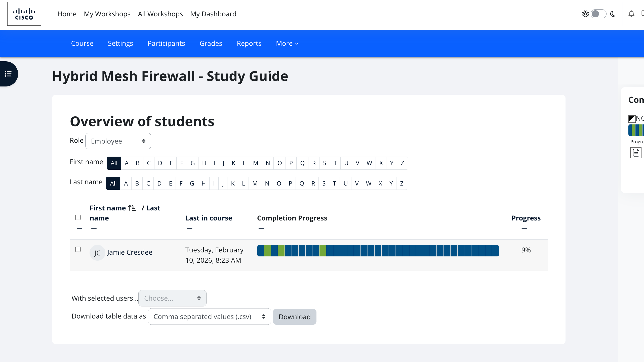Click a green segment in the completion bar

267,251
